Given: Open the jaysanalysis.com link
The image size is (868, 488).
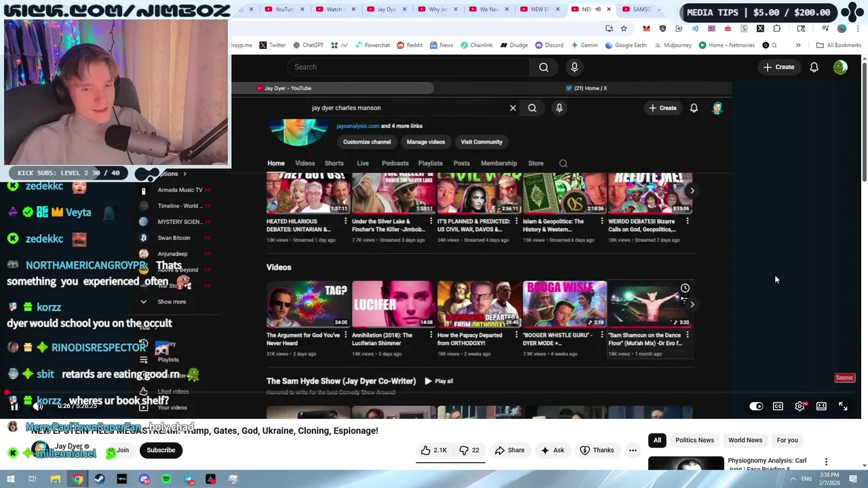Looking at the screenshot, I should 357,126.
